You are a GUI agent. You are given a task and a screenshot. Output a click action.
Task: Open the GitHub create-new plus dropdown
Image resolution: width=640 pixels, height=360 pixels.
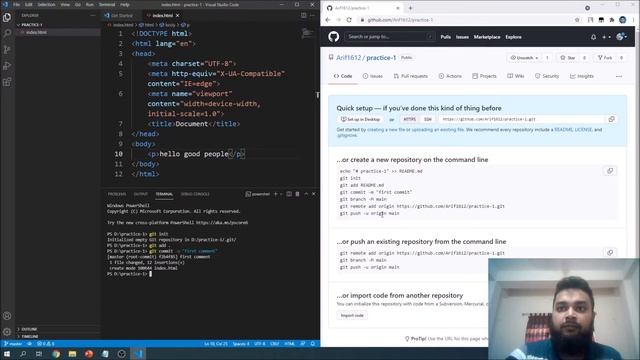coord(607,37)
